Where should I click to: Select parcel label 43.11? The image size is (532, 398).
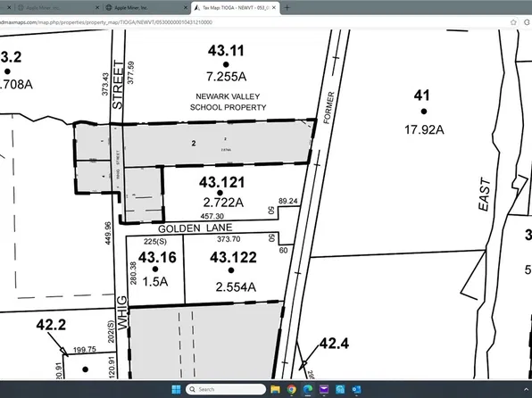(x=226, y=51)
